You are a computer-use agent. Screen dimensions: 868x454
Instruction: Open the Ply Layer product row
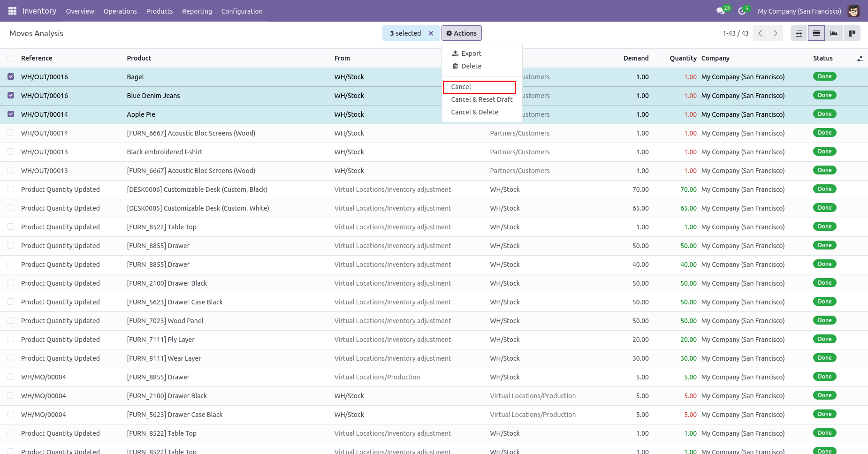click(434, 340)
